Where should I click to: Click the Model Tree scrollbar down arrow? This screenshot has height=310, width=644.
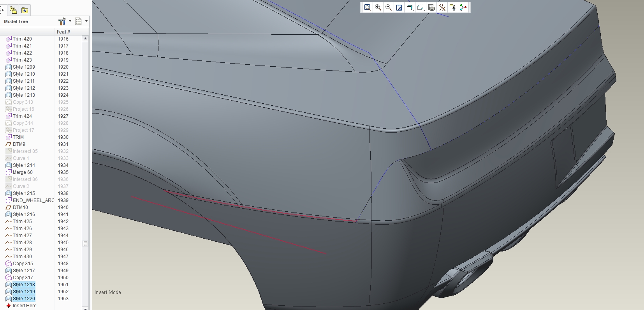(x=85, y=308)
